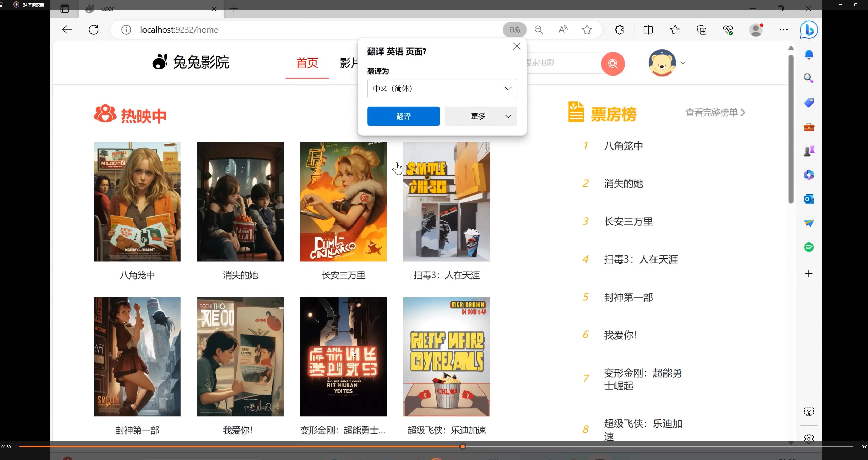
Task: Close the 'user' browser tab
Action: pyautogui.click(x=214, y=9)
